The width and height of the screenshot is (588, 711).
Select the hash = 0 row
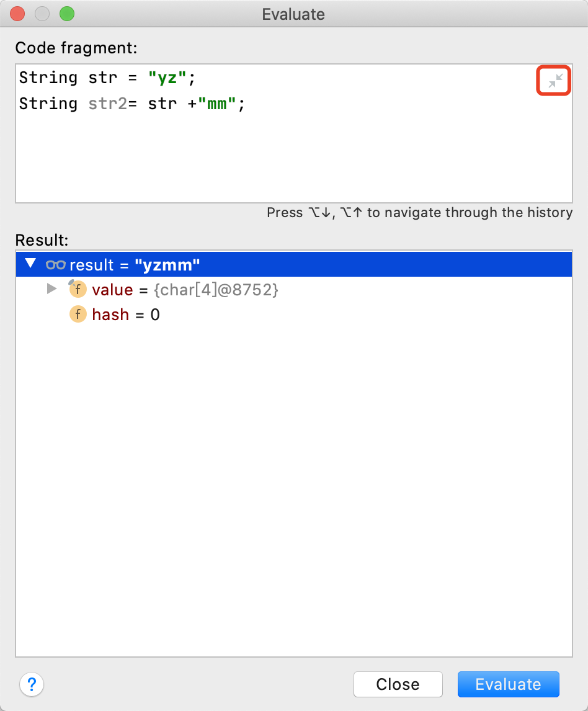[x=126, y=315]
